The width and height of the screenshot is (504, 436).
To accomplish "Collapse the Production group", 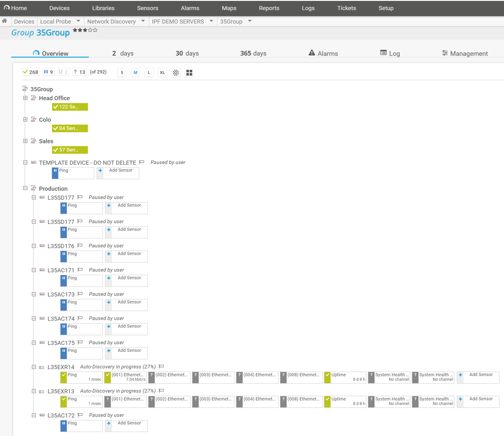I will (x=25, y=188).
